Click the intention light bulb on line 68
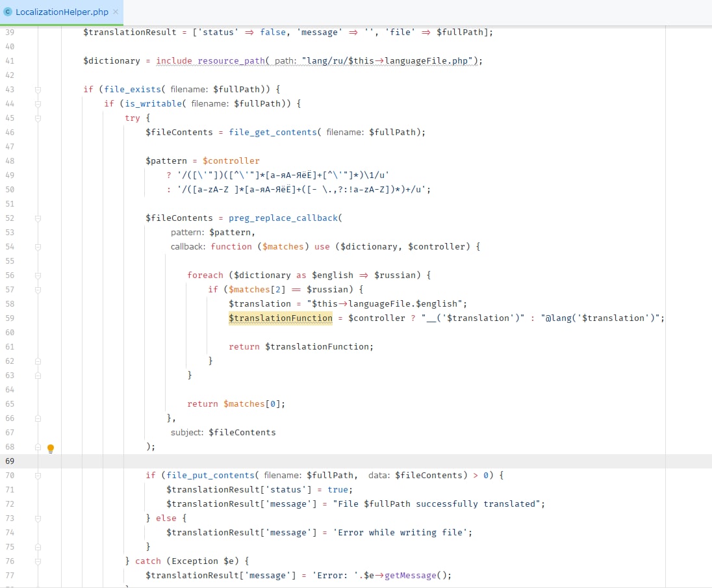The height and width of the screenshot is (588, 712). tap(51, 448)
